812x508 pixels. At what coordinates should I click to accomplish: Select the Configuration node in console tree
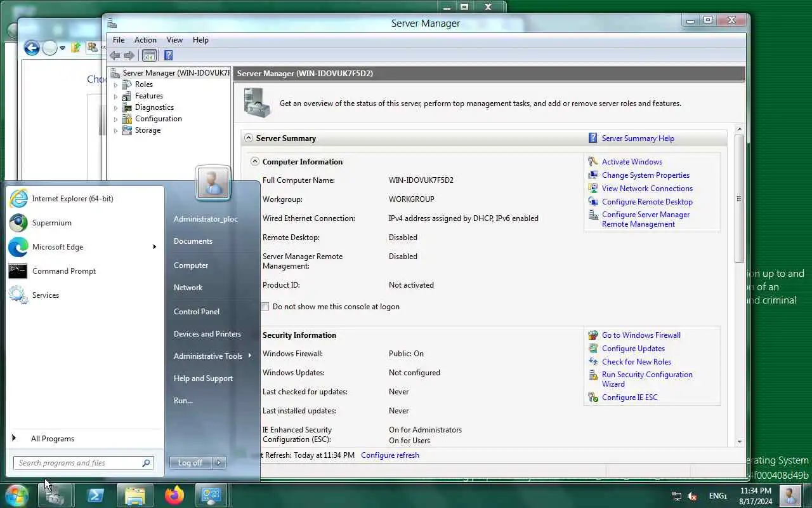(158, 119)
